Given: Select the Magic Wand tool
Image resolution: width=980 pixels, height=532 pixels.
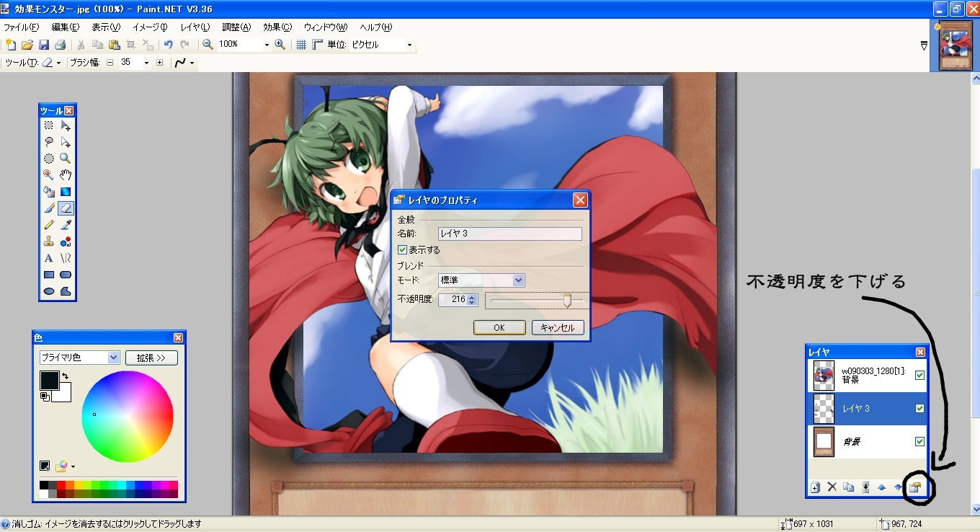Looking at the screenshot, I should (x=49, y=175).
